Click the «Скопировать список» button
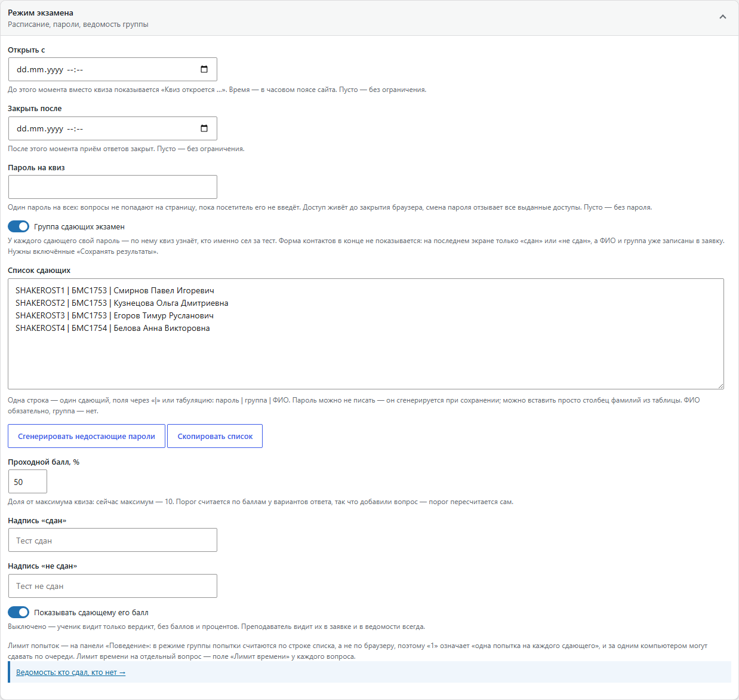Viewport: 739px width, 700px height. pyautogui.click(x=215, y=436)
